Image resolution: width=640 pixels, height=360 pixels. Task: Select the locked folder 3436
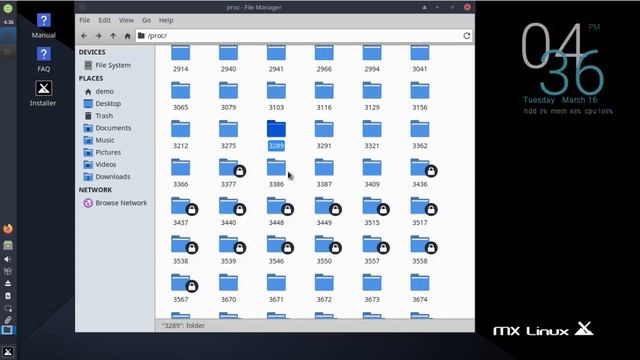click(x=421, y=172)
